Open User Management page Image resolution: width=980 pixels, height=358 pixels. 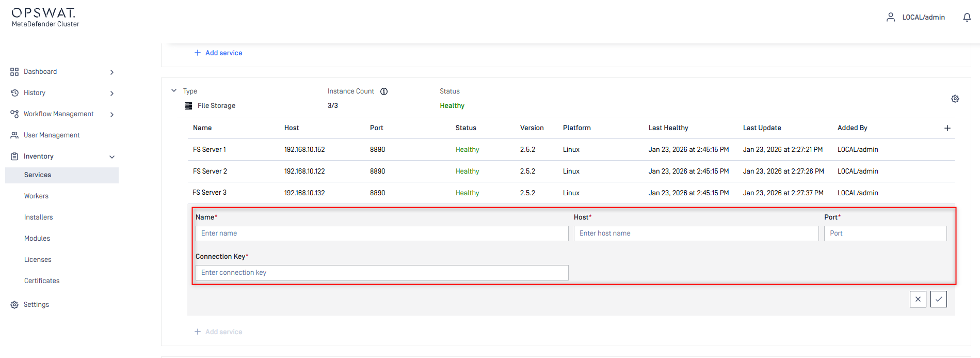pos(52,135)
